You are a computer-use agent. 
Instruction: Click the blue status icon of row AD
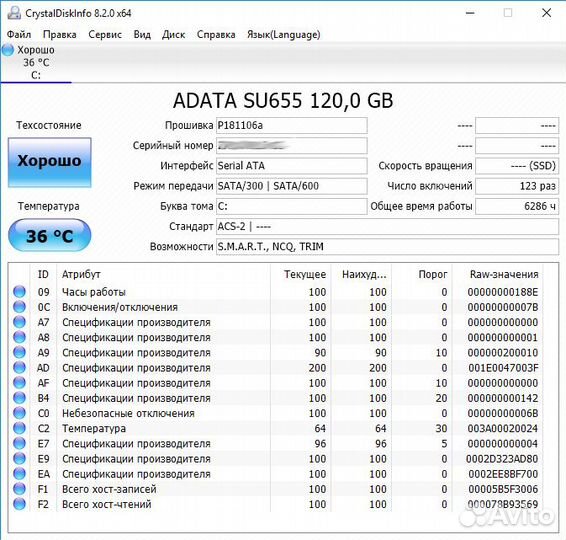[x=19, y=367]
